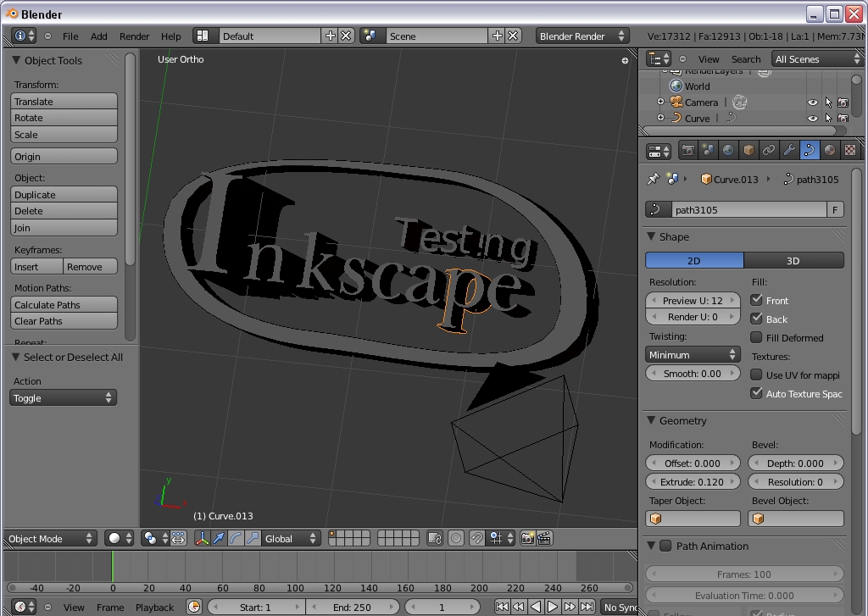
Task: Disable the Front fill checkbox
Action: coord(756,300)
